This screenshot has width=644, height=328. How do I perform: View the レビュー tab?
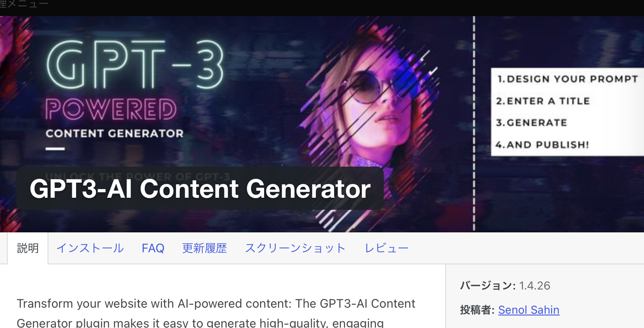coord(386,248)
